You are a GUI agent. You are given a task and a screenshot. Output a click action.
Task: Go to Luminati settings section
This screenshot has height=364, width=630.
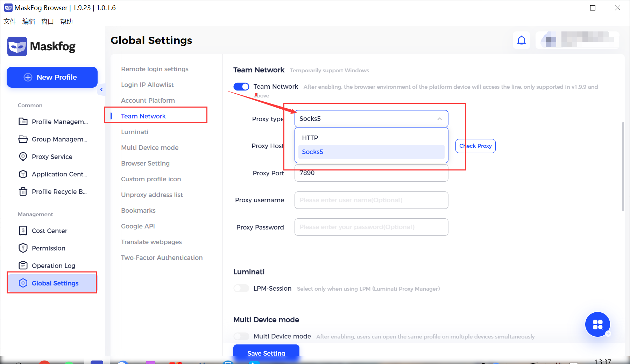coord(135,132)
